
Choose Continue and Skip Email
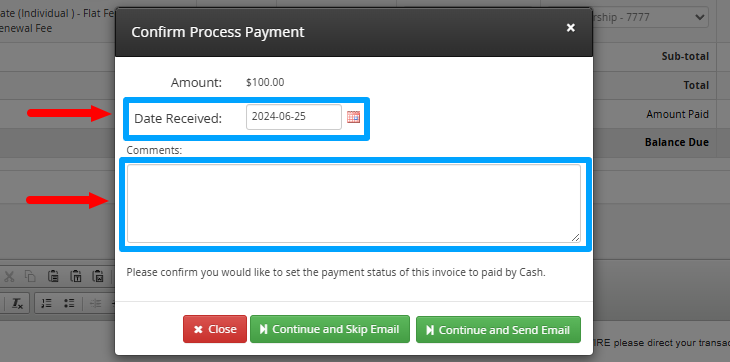coord(330,329)
